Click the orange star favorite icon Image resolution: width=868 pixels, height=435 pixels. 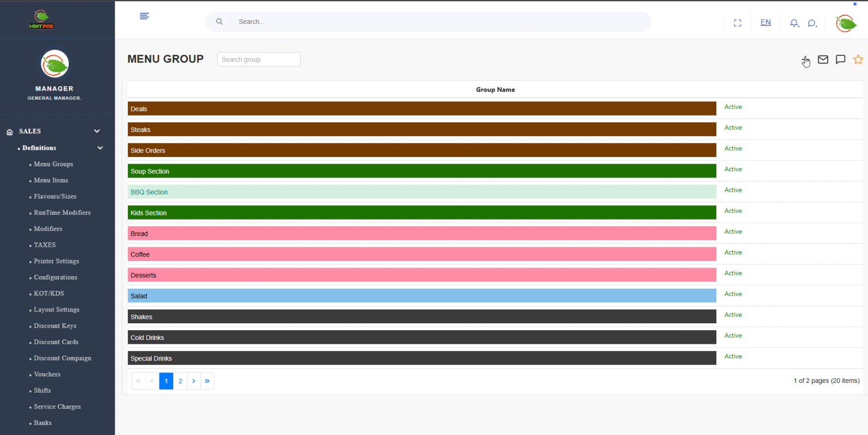[858, 59]
